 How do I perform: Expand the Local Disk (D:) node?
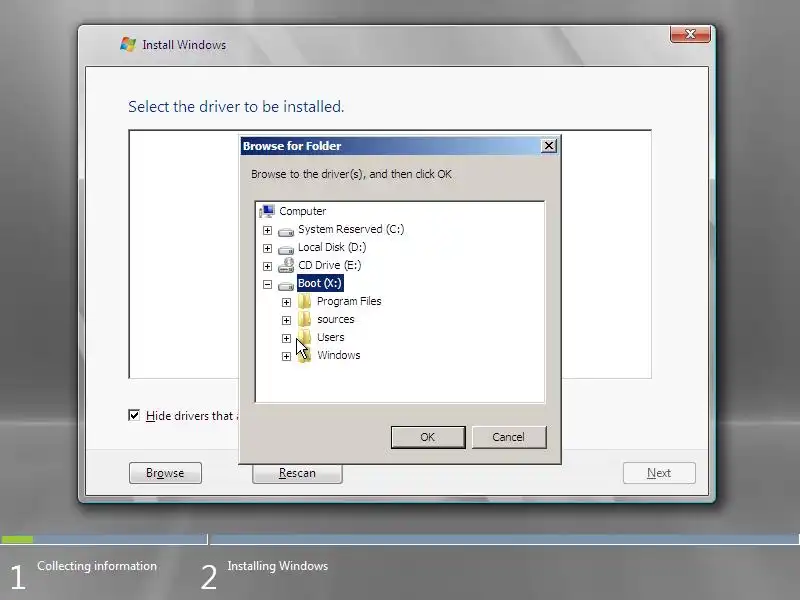tap(267, 248)
